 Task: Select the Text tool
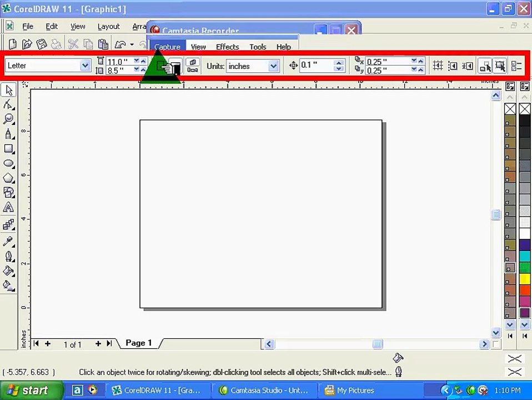(x=8, y=207)
